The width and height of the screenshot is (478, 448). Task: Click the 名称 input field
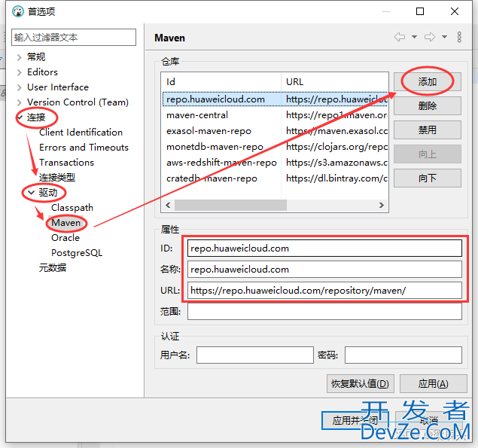point(324,270)
